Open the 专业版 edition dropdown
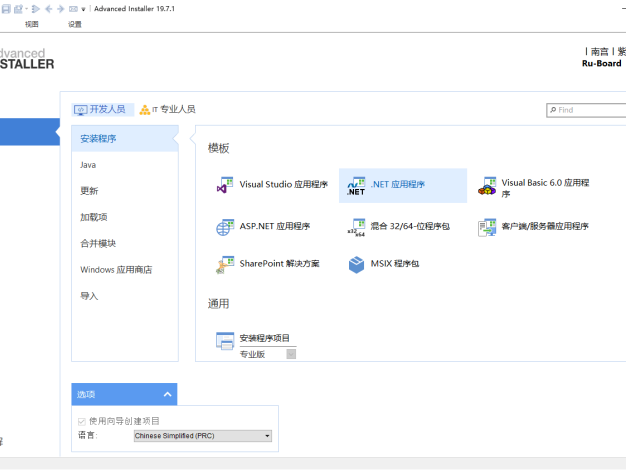626x470 pixels. (291, 354)
